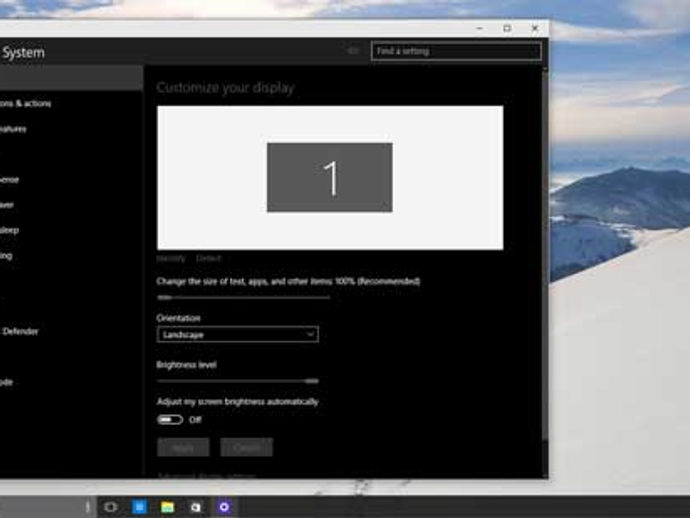
Task: Click the grayed Cancel button
Action: coord(246,448)
